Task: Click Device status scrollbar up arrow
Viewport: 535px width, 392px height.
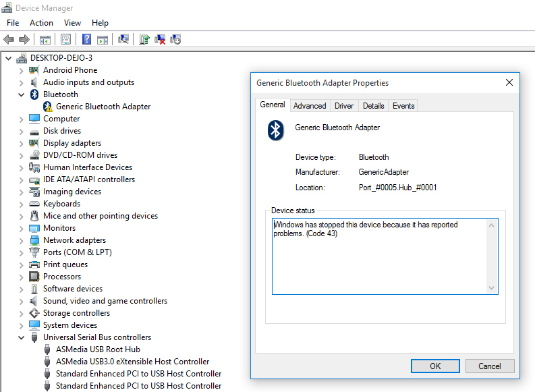Action: (491, 225)
